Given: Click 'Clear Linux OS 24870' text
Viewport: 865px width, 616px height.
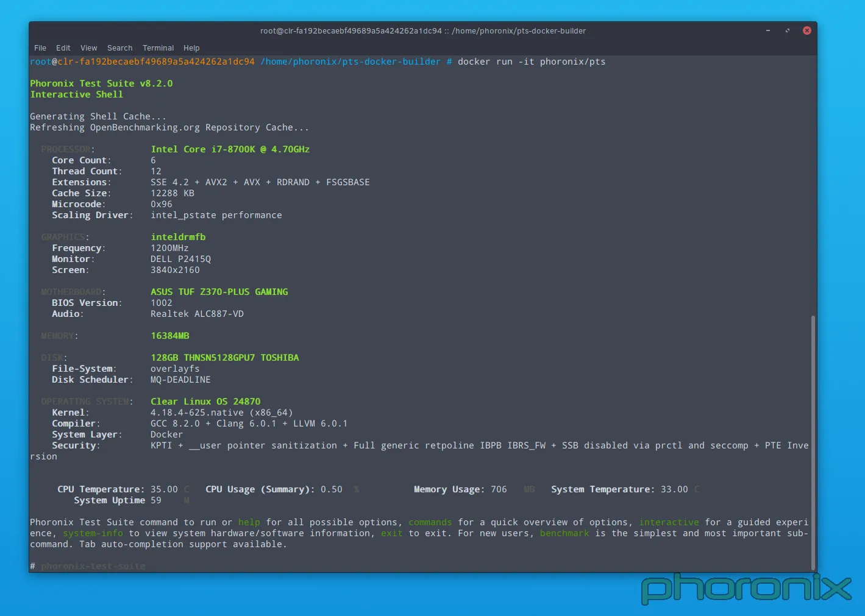Looking at the screenshot, I should coord(205,402).
